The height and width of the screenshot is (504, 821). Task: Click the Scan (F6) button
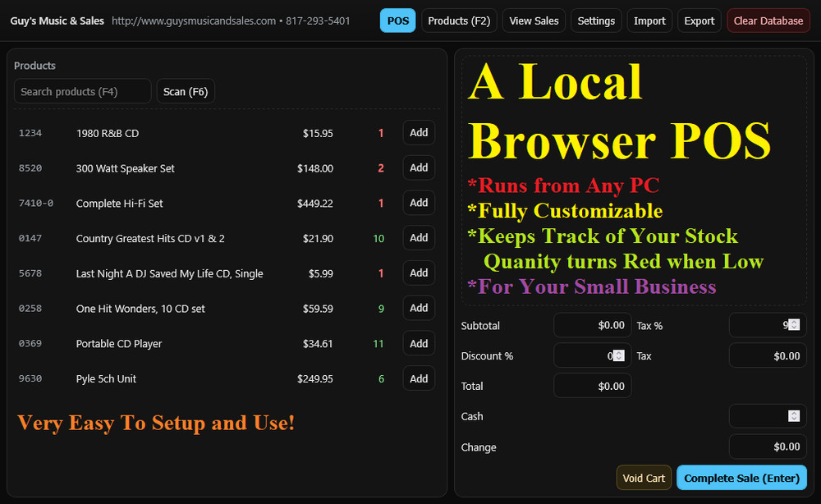(x=186, y=91)
